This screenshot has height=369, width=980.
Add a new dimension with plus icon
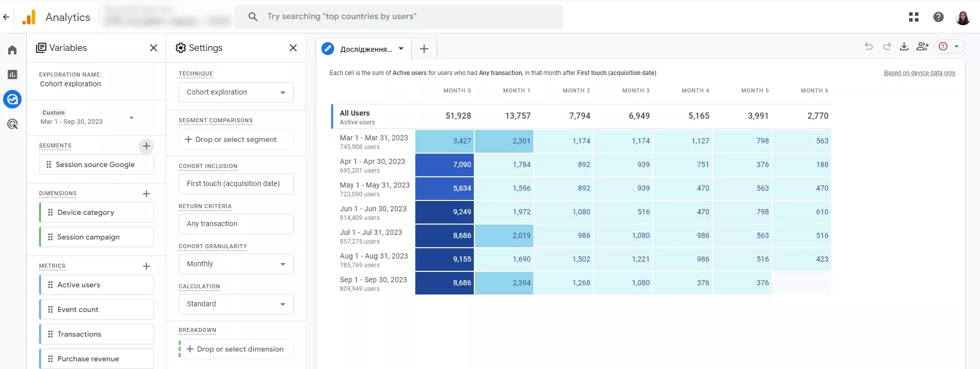coord(146,194)
